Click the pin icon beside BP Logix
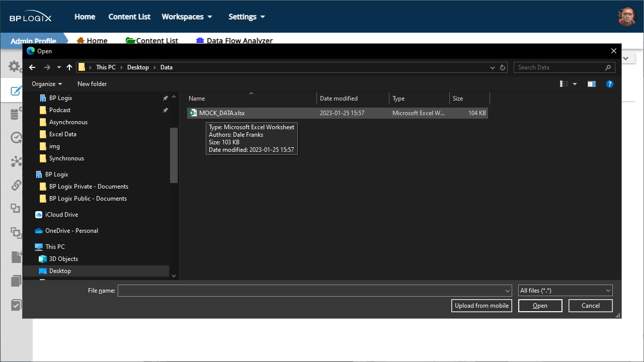 [x=165, y=98]
